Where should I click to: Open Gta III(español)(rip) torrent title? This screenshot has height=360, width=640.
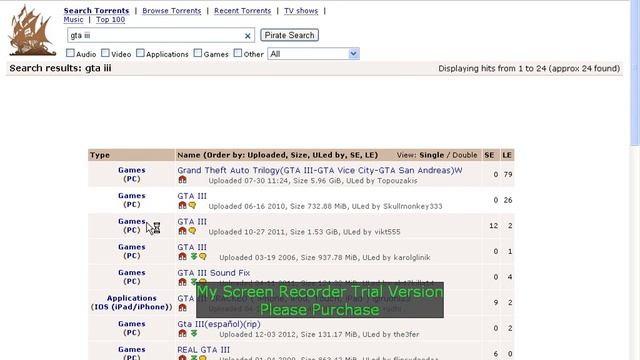219,324
